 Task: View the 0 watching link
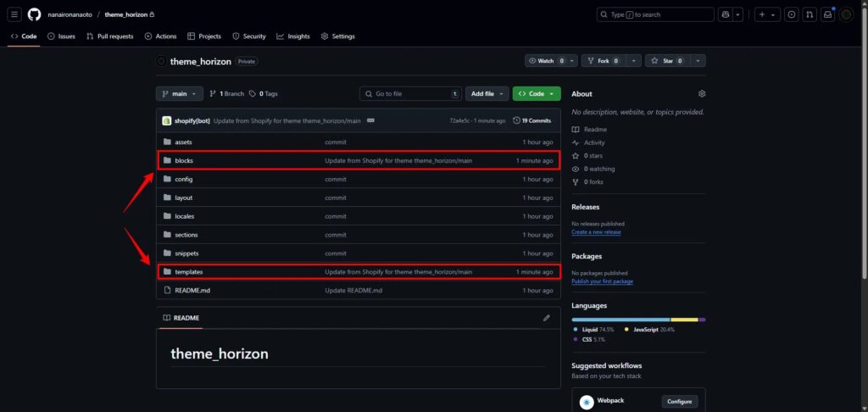pyautogui.click(x=594, y=169)
